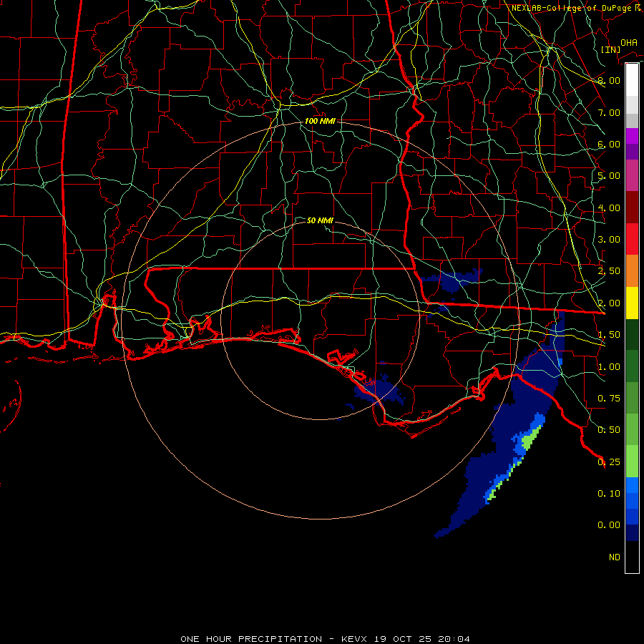Pick the navy blue legend swatch near 0.00
The height and width of the screenshot is (644, 644).
click(632, 533)
